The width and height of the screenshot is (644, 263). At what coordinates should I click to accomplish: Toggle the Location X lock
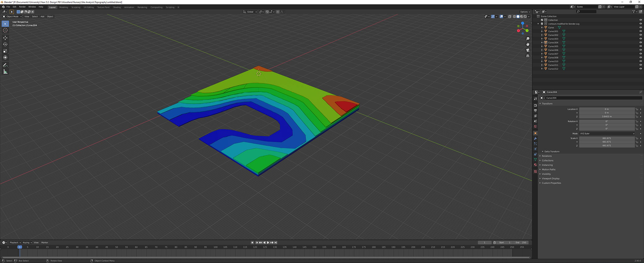click(637, 109)
